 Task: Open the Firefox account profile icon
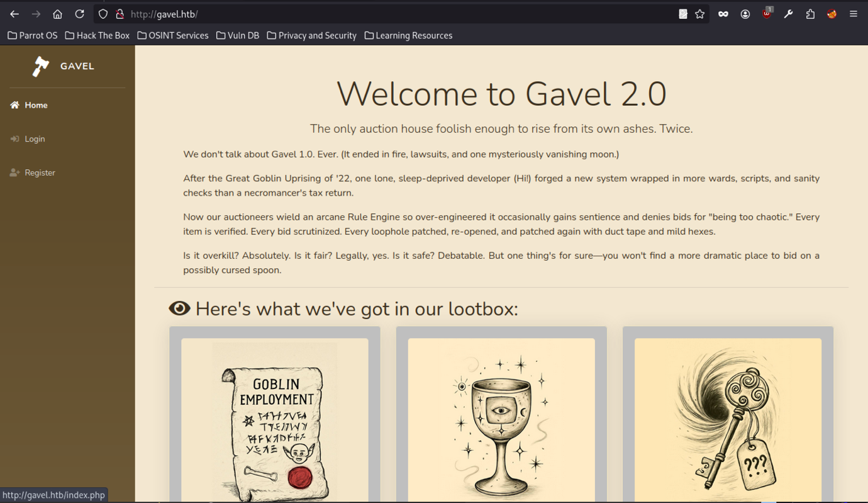point(745,14)
